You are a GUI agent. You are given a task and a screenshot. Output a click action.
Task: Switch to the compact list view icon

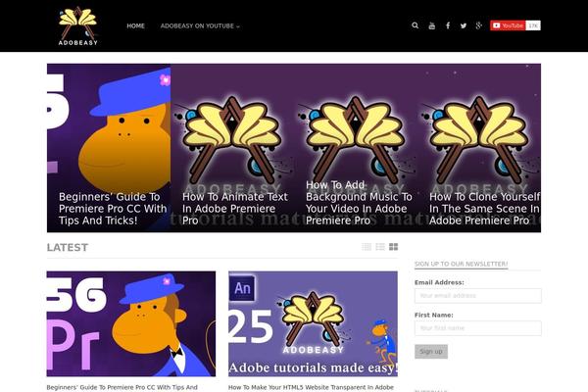point(380,246)
